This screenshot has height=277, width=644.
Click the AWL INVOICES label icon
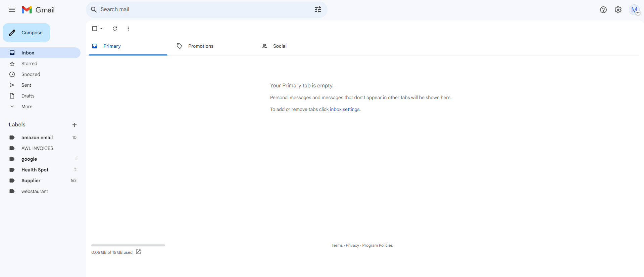coord(12,148)
